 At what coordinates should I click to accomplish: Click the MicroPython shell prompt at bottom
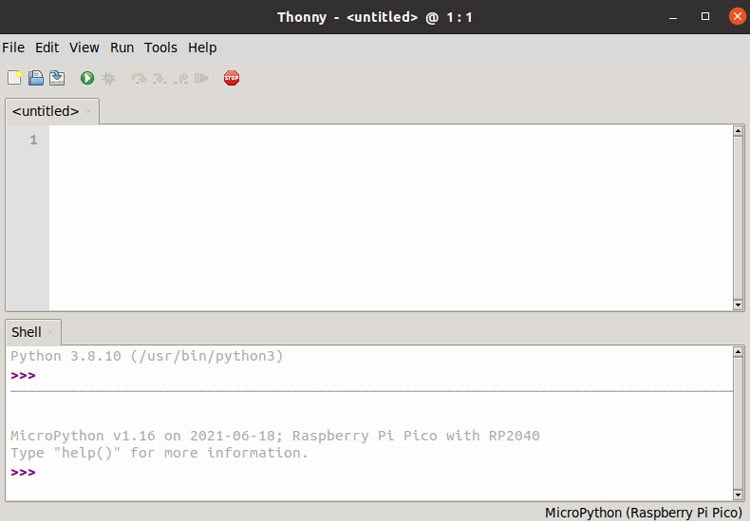point(23,472)
